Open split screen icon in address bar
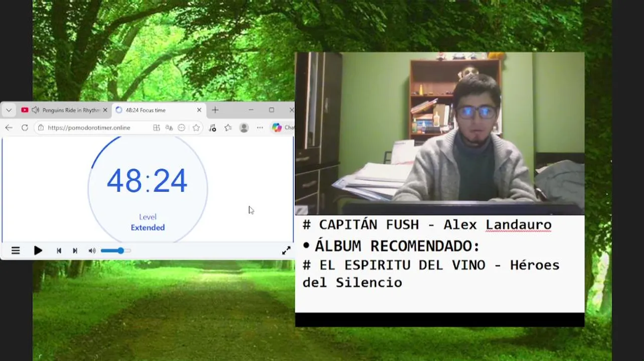Image resolution: width=644 pixels, height=361 pixels. [156, 128]
